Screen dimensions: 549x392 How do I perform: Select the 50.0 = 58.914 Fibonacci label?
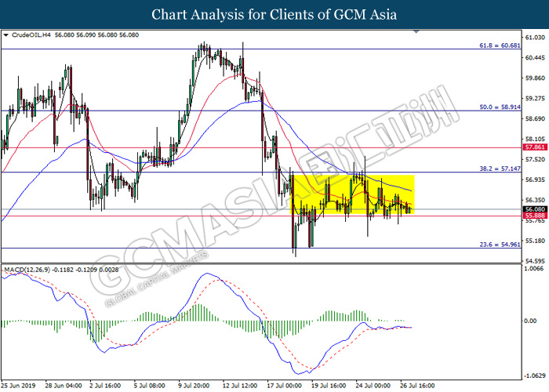point(500,107)
